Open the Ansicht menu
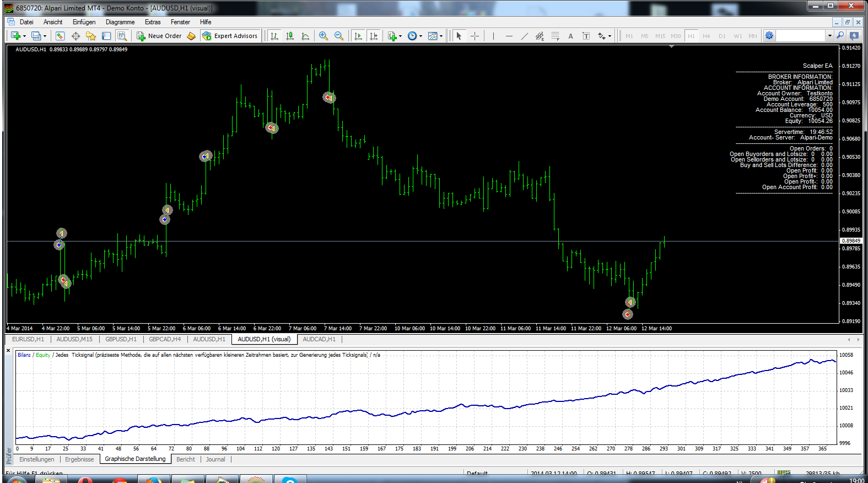 pos(53,22)
